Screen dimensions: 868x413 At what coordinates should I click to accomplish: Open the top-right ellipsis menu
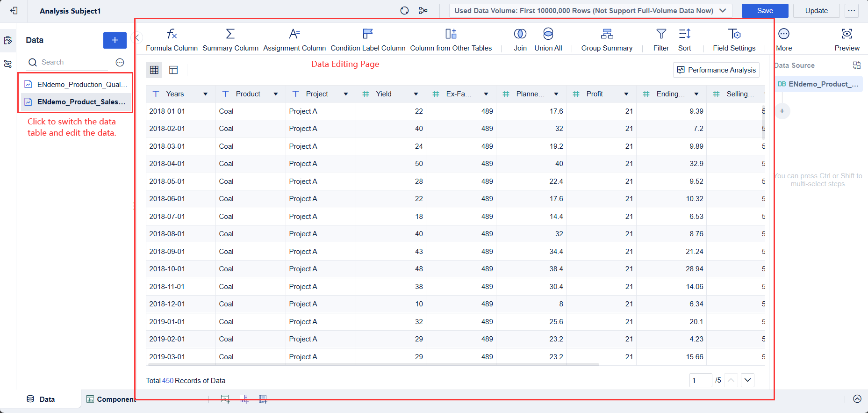(x=852, y=10)
